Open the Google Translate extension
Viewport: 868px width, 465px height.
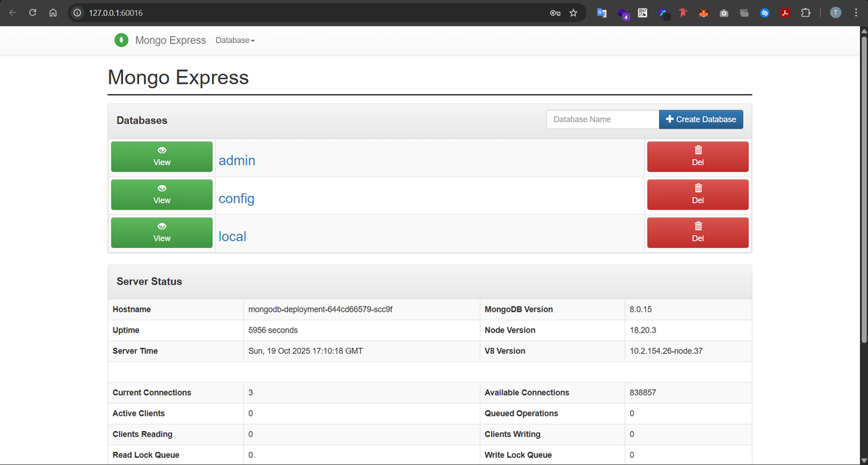602,13
